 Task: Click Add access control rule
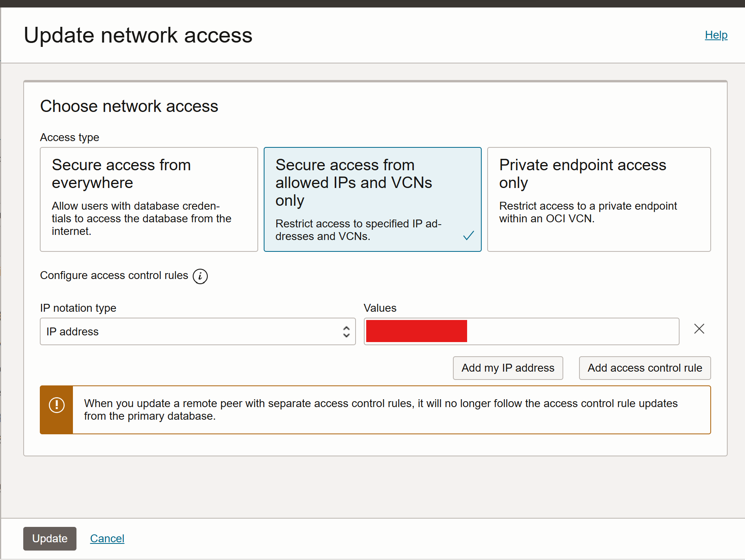coord(644,368)
